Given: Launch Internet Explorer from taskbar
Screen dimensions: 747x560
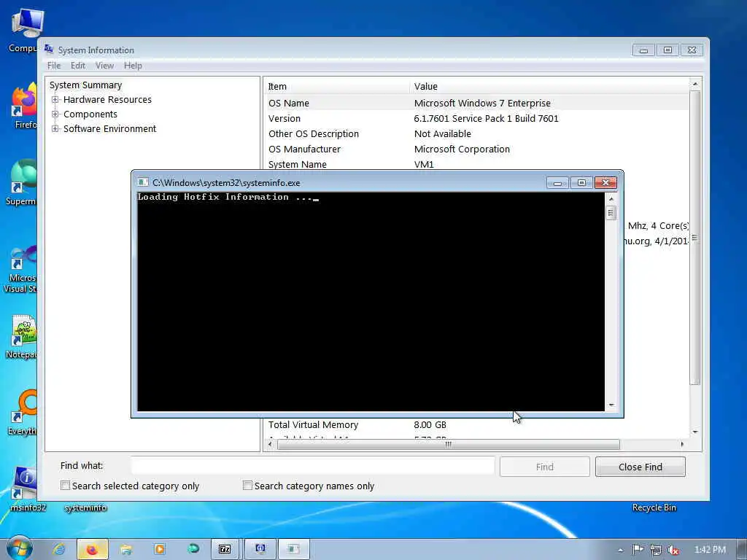Looking at the screenshot, I should 59,549.
